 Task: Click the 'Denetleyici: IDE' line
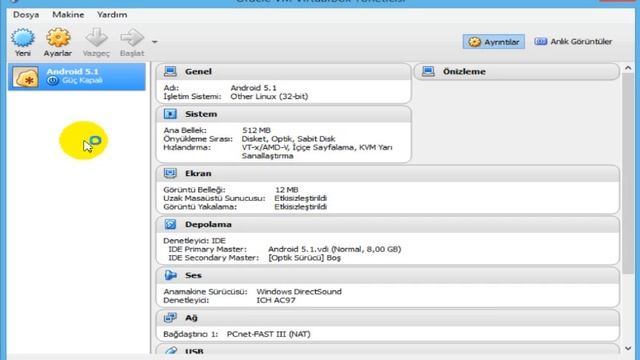tap(194, 241)
